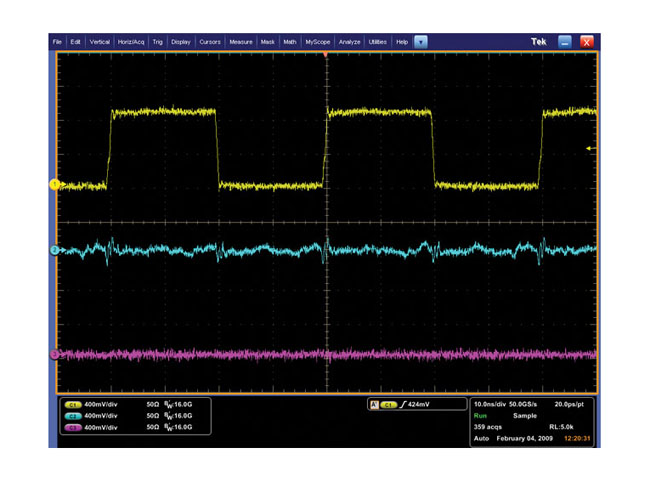Open the Edit menu
This screenshot has width=650, height=482.
[75, 42]
